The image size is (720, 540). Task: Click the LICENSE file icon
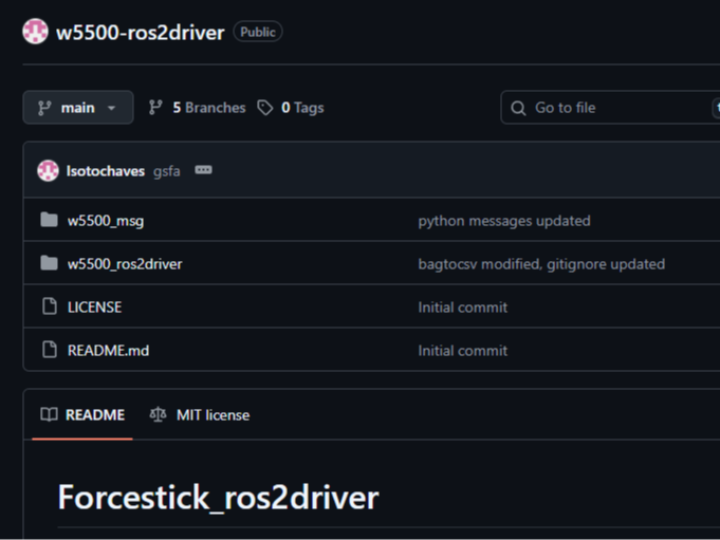coord(49,307)
